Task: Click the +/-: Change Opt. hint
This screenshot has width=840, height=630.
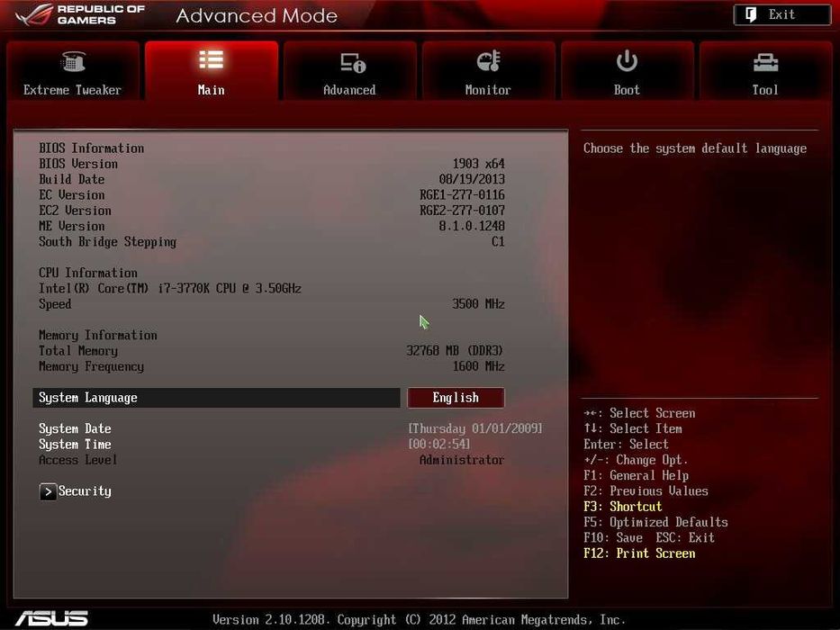Action: [x=636, y=460]
